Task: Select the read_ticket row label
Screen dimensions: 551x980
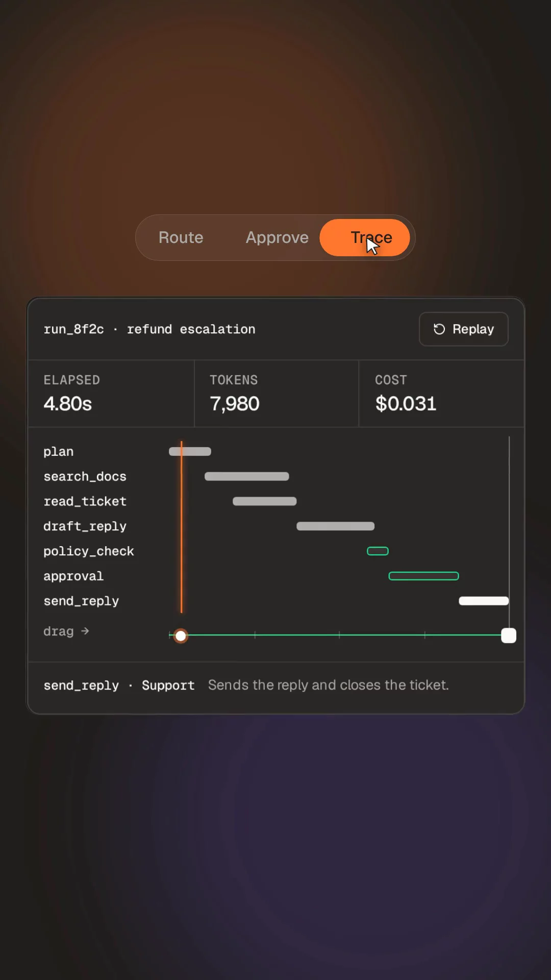Action: [x=85, y=502]
